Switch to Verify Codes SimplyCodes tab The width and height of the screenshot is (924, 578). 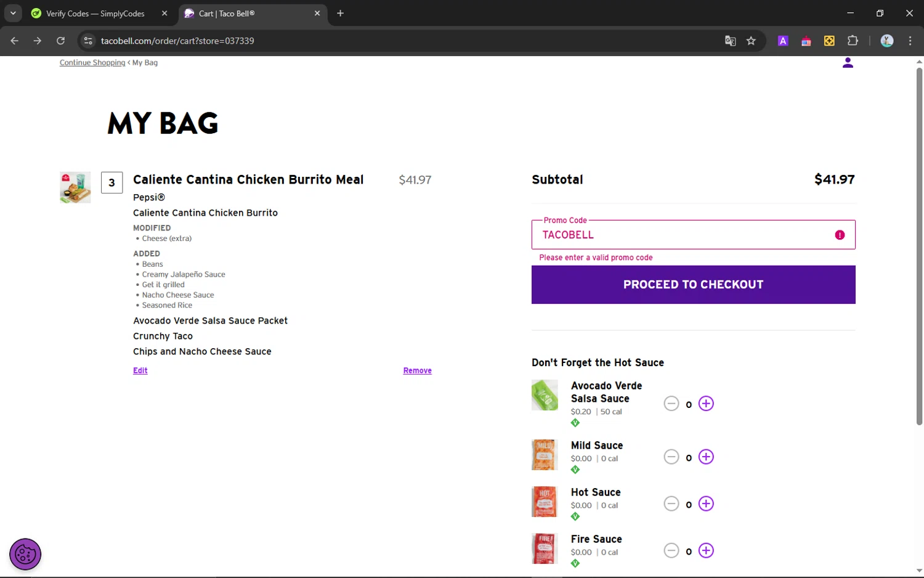pyautogui.click(x=95, y=14)
